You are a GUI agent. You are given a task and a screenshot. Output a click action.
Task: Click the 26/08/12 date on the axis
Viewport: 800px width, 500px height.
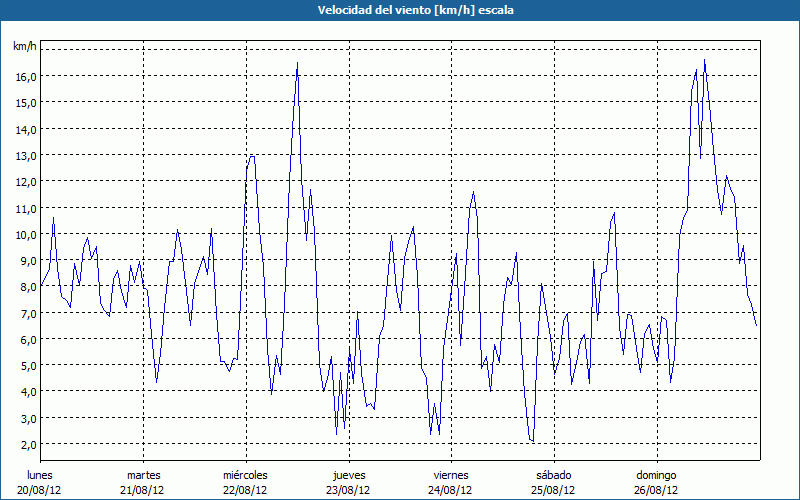pos(656,490)
